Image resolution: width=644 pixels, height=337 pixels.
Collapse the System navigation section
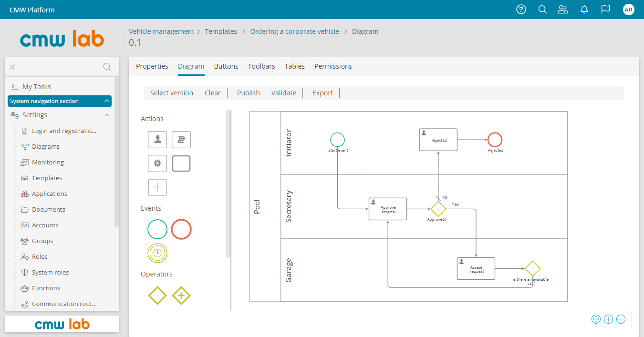point(107,101)
